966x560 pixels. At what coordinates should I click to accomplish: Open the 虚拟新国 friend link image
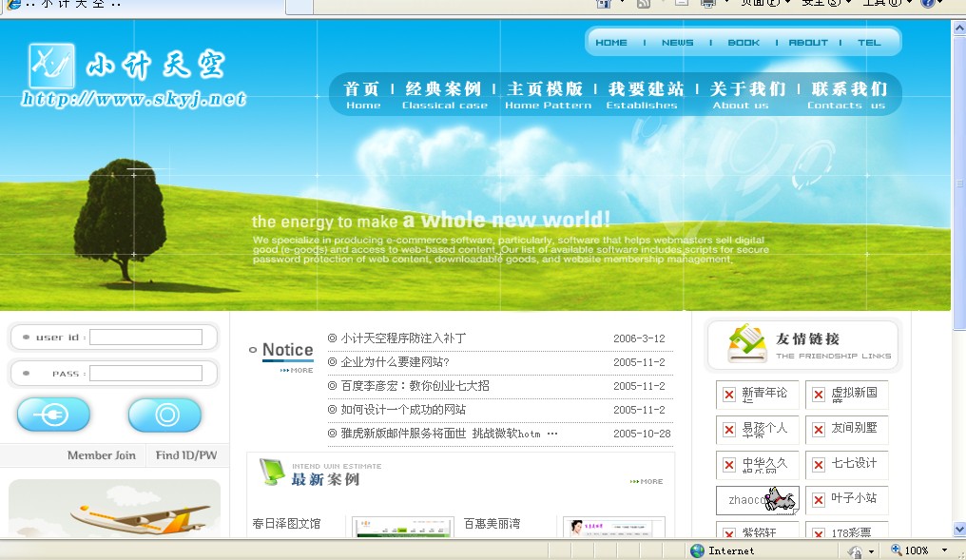(x=847, y=395)
